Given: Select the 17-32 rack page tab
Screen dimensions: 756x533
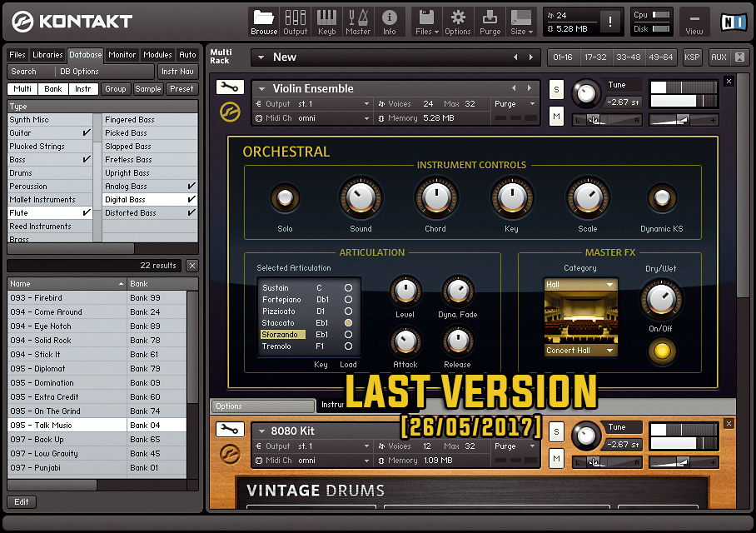Looking at the screenshot, I should coord(595,57).
